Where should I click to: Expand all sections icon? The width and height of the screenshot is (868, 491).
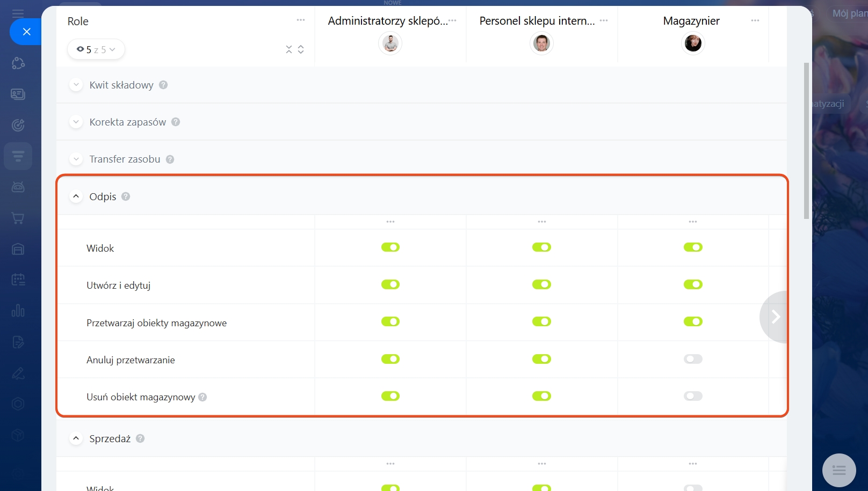301,49
